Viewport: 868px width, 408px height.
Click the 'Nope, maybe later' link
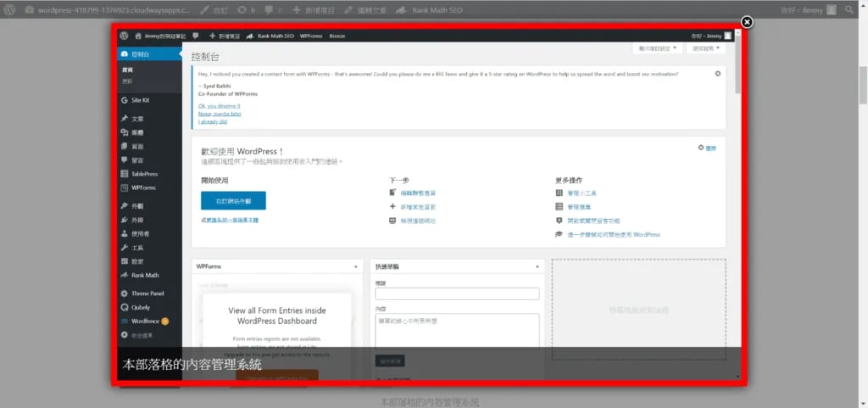[x=220, y=114]
